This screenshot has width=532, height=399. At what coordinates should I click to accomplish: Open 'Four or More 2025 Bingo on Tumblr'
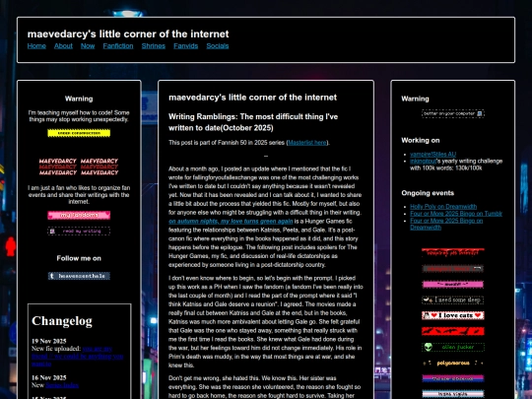[456, 214]
